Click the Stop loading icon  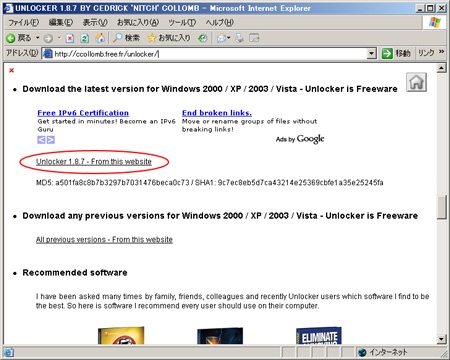[x=70, y=38]
